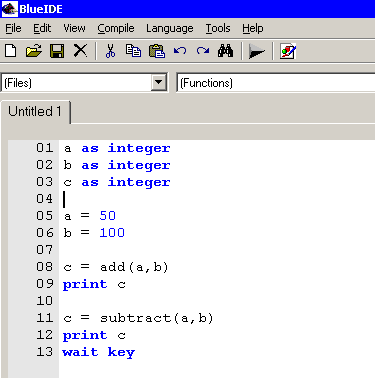Paste from the clipboard icon
Viewport: 375px width, 378px height.
(157, 51)
